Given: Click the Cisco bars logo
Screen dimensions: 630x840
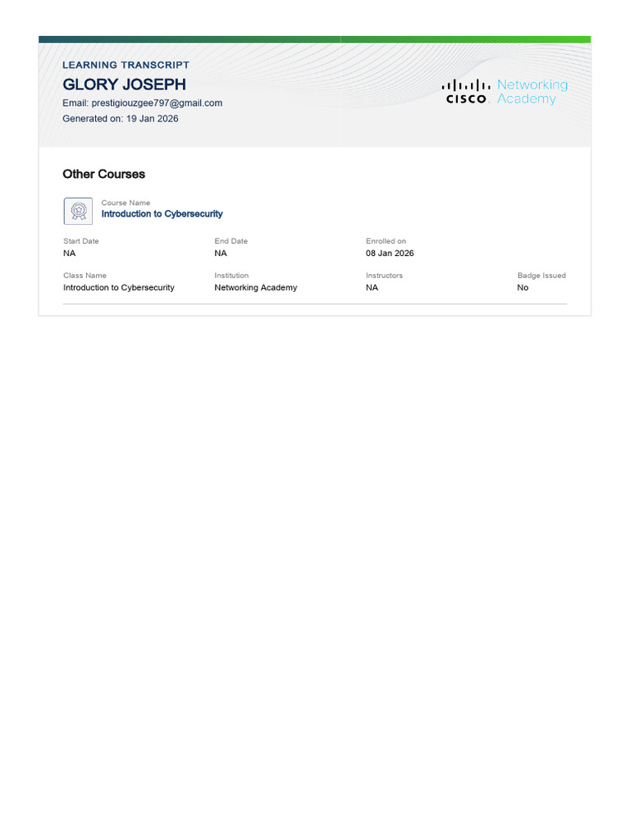Looking at the screenshot, I should coord(466,92).
